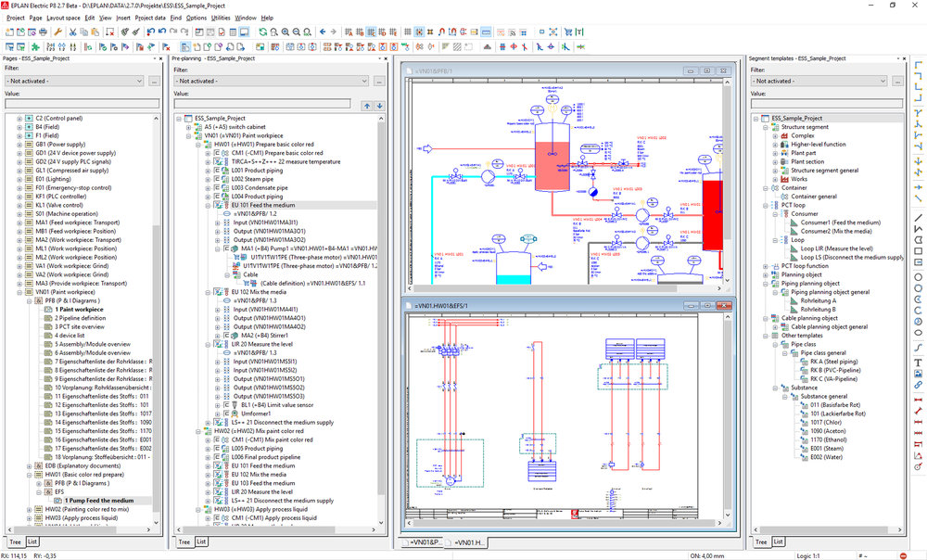927x560 pixels.
Task: Select the Scissors cut icon
Action: pos(71,32)
